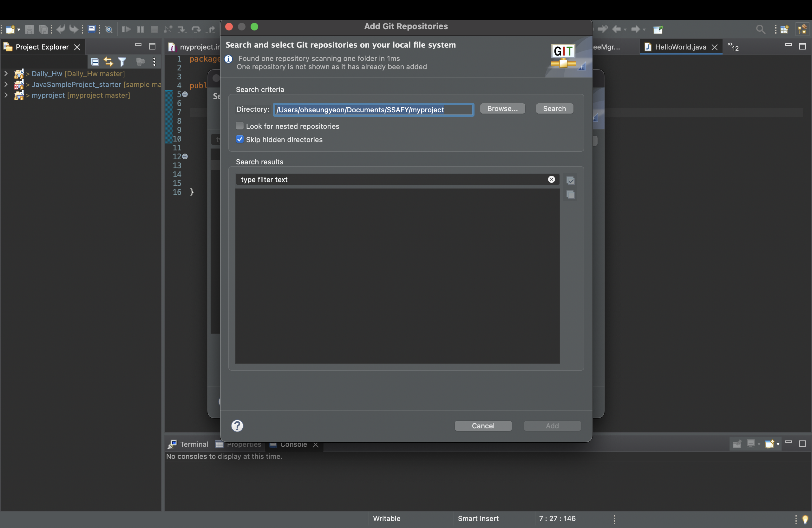Click the Step Over debug icon
This screenshot has width=812, height=528.
point(196,30)
